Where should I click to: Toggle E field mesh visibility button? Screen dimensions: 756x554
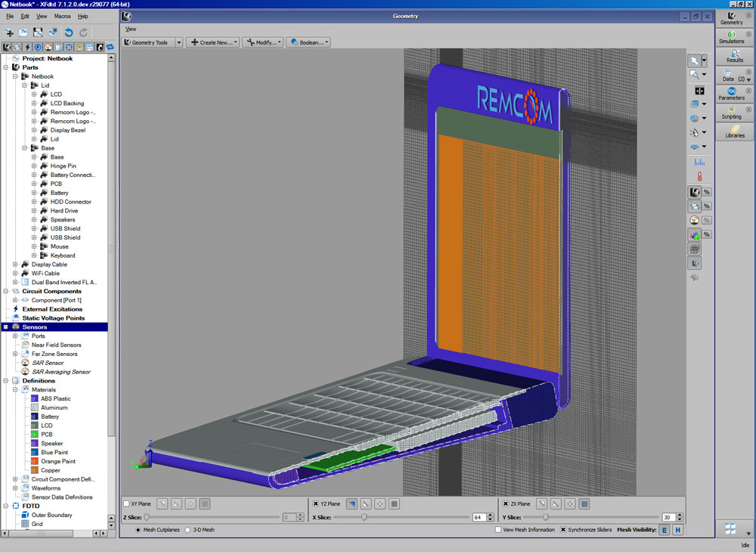(665, 530)
